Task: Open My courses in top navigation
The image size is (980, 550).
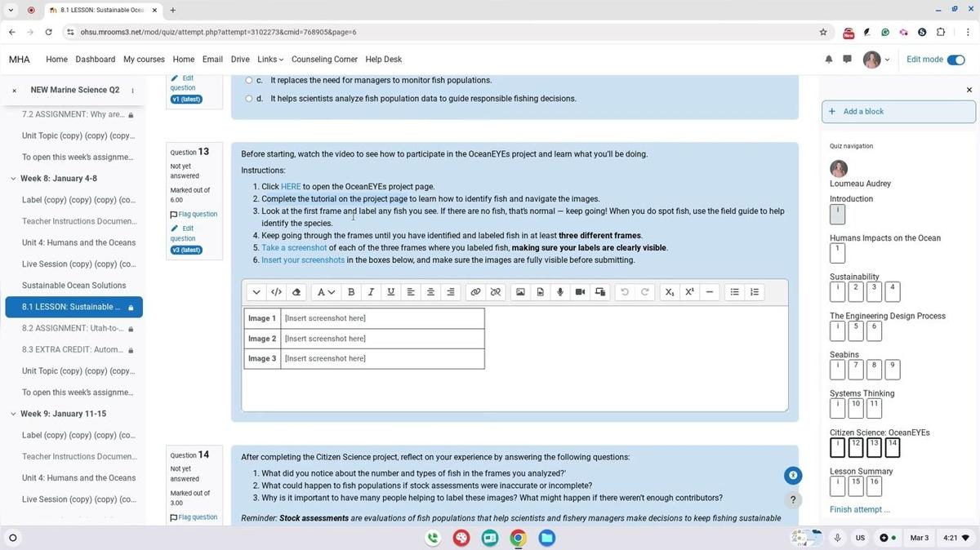Action: point(144,60)
